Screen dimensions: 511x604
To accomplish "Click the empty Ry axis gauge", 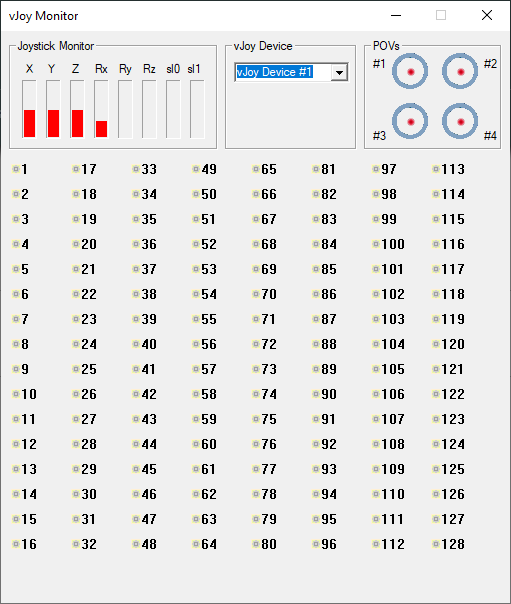I will (x=125, y=109).
